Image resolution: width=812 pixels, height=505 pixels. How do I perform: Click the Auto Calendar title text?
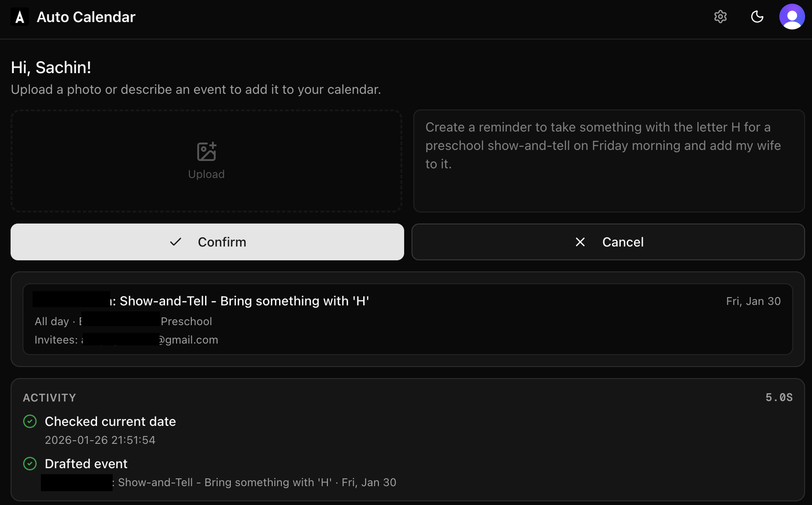[x=86, y=17]
